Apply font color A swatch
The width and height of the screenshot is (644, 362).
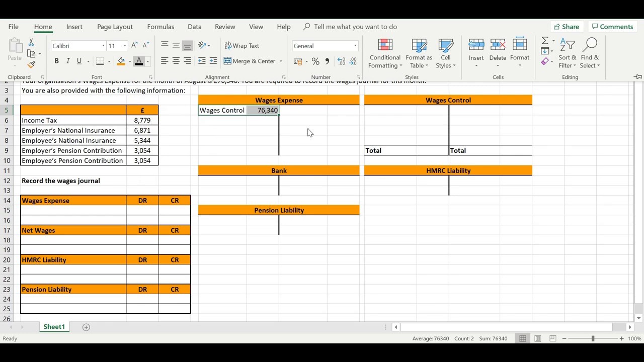139,61
